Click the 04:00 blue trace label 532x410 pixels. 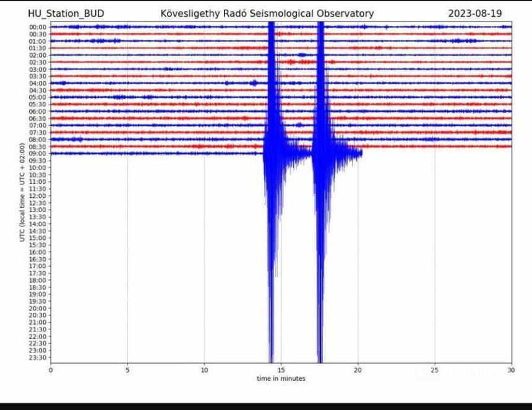(38, 83)
